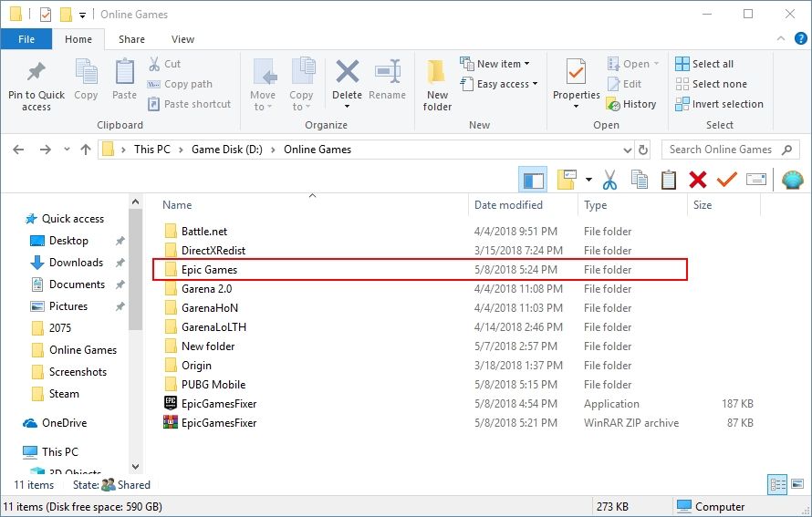This screenshot has height=517, width=812.
Task: Go forward with the right arrow
Action: (46, 150)
